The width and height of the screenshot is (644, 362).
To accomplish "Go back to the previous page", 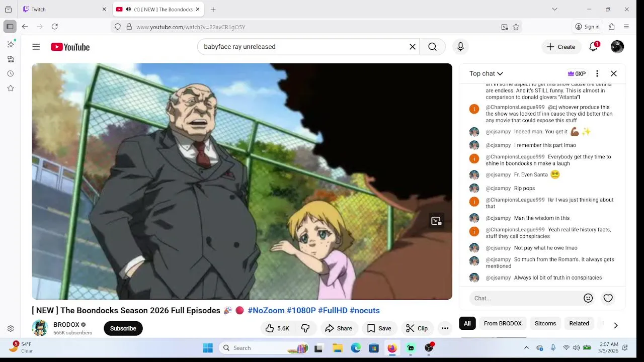I will (25, 27).
